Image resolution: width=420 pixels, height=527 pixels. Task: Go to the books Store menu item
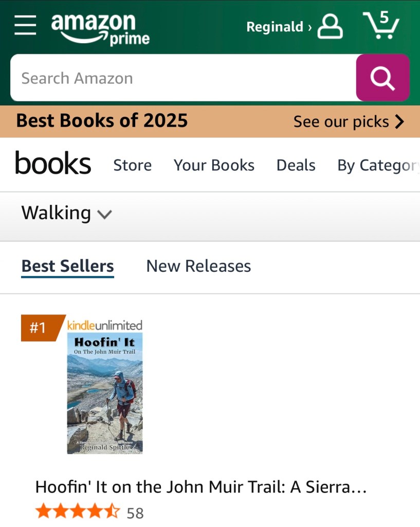pos(132,165)
